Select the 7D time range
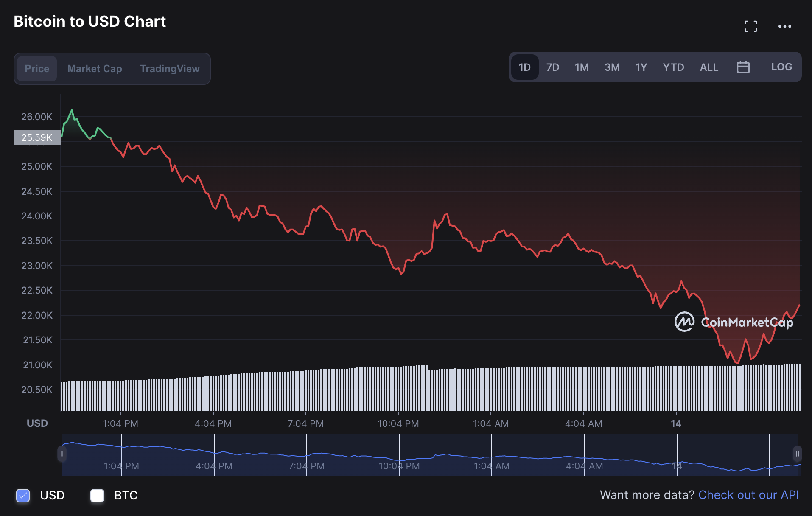The image size is (812, 516). (552, 67)
